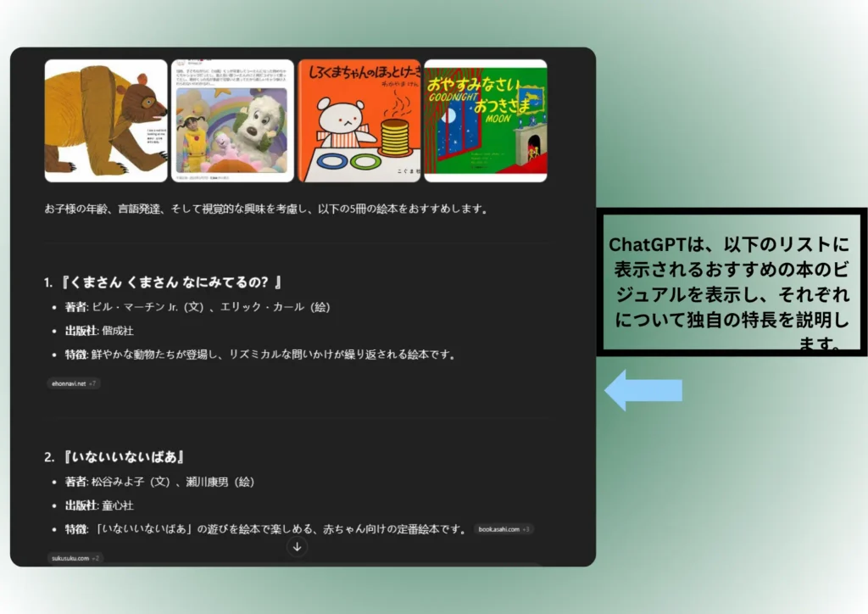868x614 pixels.
Task: Click feature line about 鮮やかな動物たち
Action: (x=260, y=354)
